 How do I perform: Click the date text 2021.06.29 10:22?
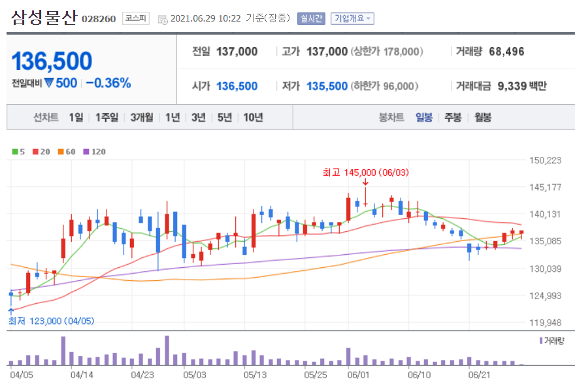(x=206, y=18)
